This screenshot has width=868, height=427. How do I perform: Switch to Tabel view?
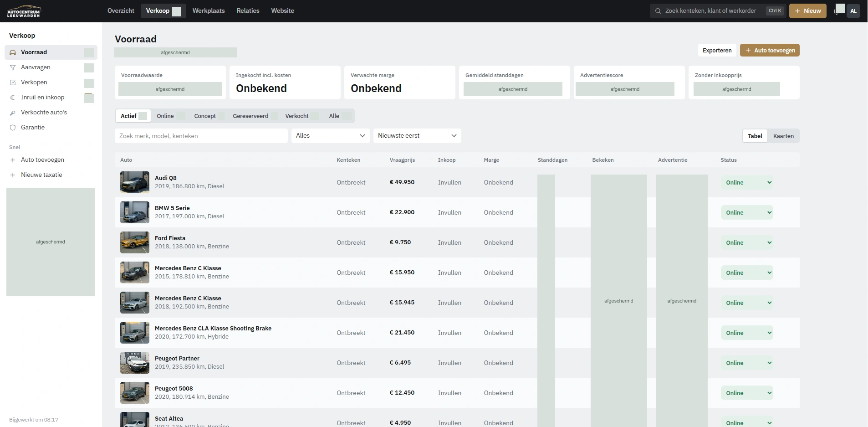click(755, 136)
